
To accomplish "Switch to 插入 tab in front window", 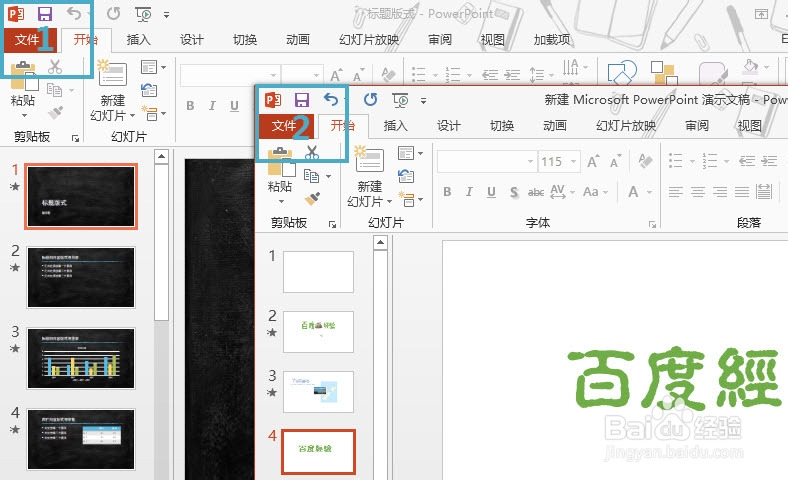I will 396,126.
